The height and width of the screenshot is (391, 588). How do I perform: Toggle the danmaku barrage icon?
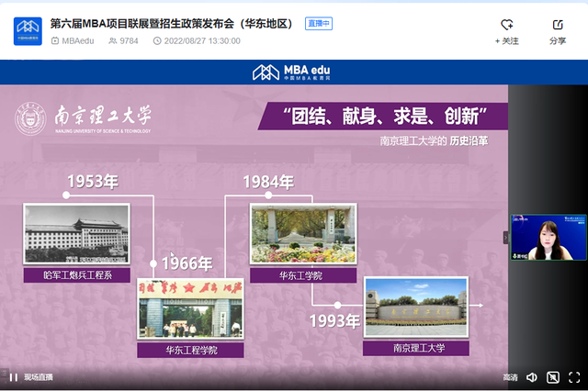(553, 377)
